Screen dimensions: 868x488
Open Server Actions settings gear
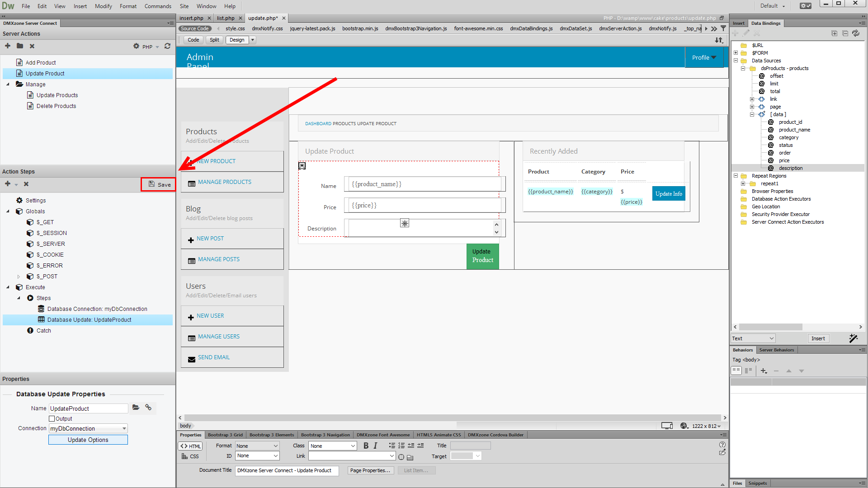point(136,46)
